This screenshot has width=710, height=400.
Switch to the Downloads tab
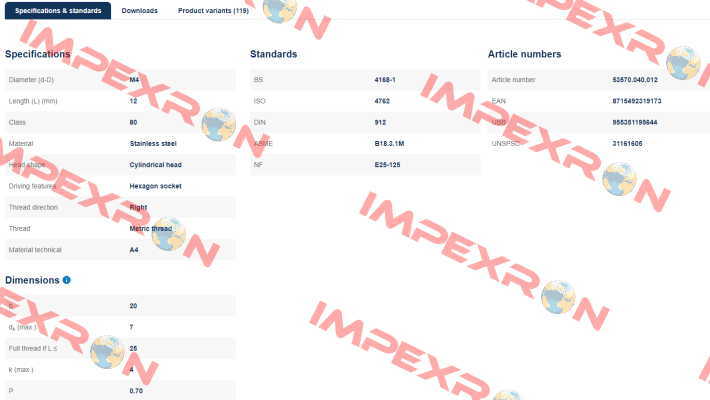[x=139, y=10]
